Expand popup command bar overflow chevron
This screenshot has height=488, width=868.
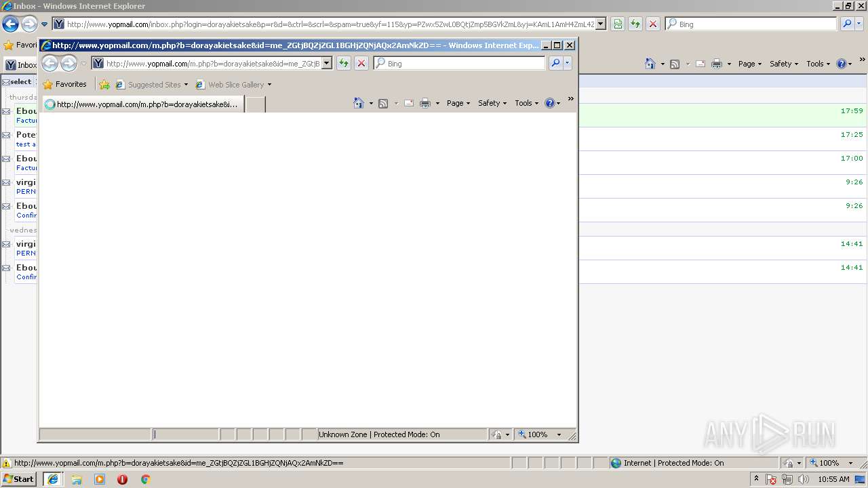pos(571,99)
